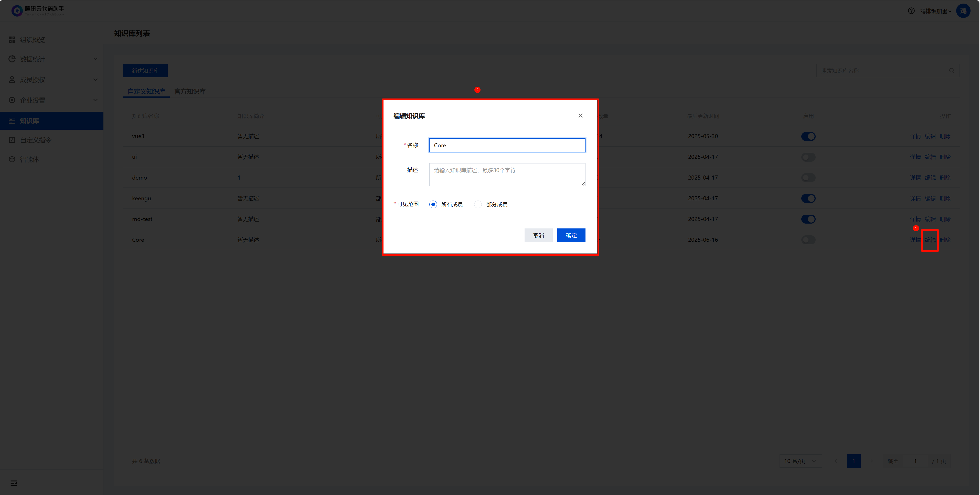Select the 所有成员 radio button

433,205
